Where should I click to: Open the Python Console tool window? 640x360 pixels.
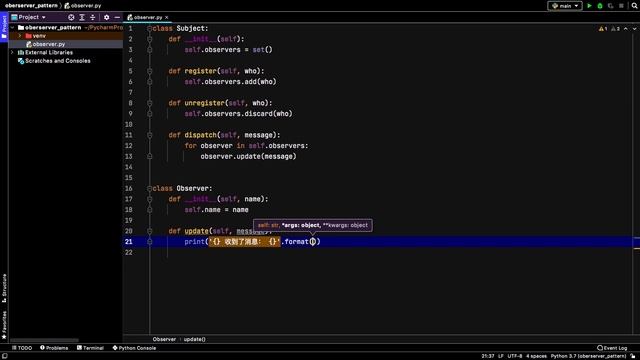[x=134, y=348]
